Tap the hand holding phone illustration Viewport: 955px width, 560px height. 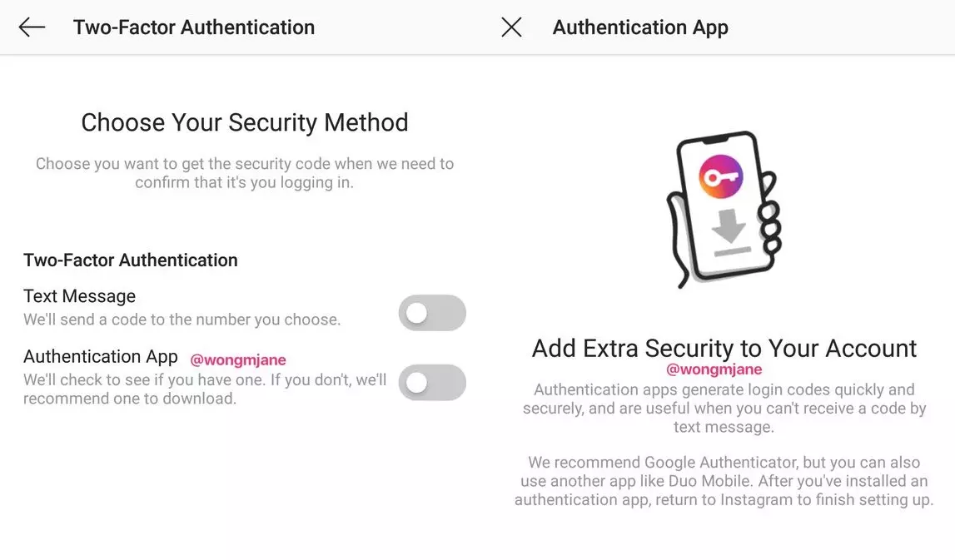pos(723,209)
